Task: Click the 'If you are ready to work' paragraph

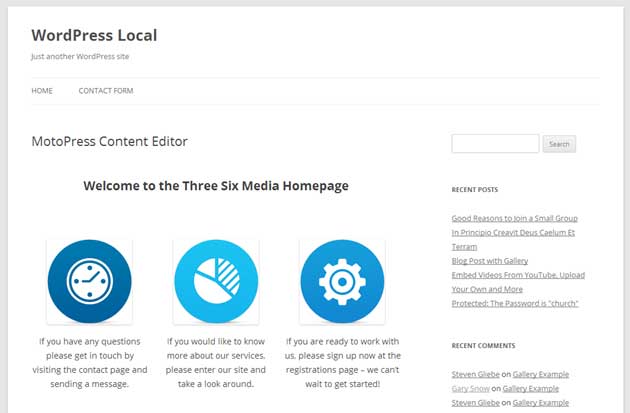Action: 342,362
